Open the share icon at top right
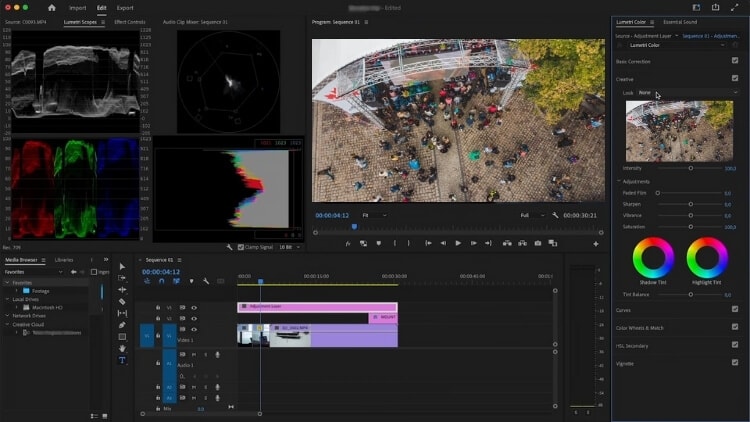The height and width of the screenshot is (422, 750). (716, 7)
